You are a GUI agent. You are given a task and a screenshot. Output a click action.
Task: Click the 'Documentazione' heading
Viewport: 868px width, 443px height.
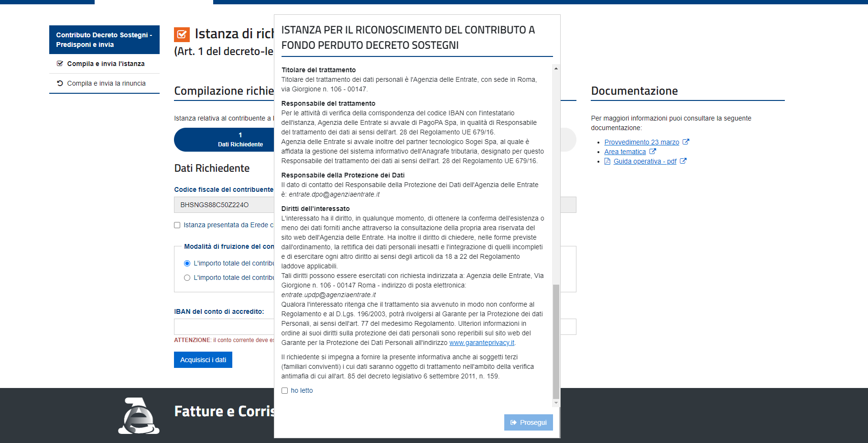coord(634,91)
